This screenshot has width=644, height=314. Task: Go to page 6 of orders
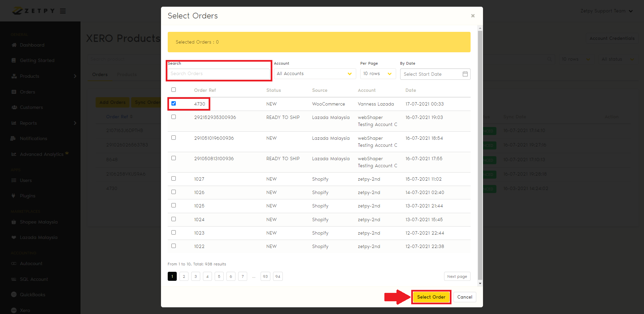click(x=231, y=276)
